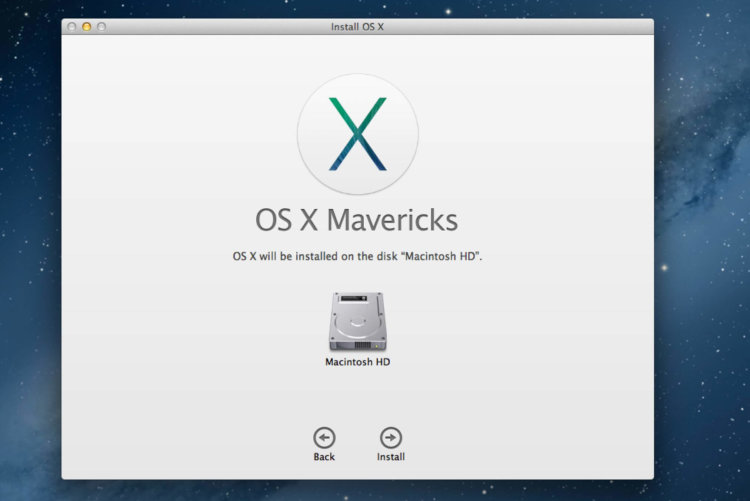Viewport: 750px width, 501px height.
Task: Click the "Install" label
Action: coord(391,457)
